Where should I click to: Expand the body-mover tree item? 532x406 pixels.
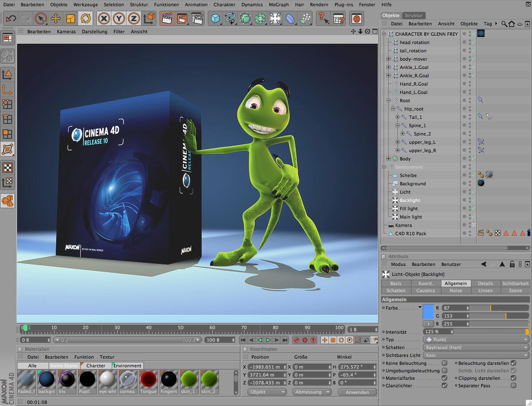coord(389,59)
